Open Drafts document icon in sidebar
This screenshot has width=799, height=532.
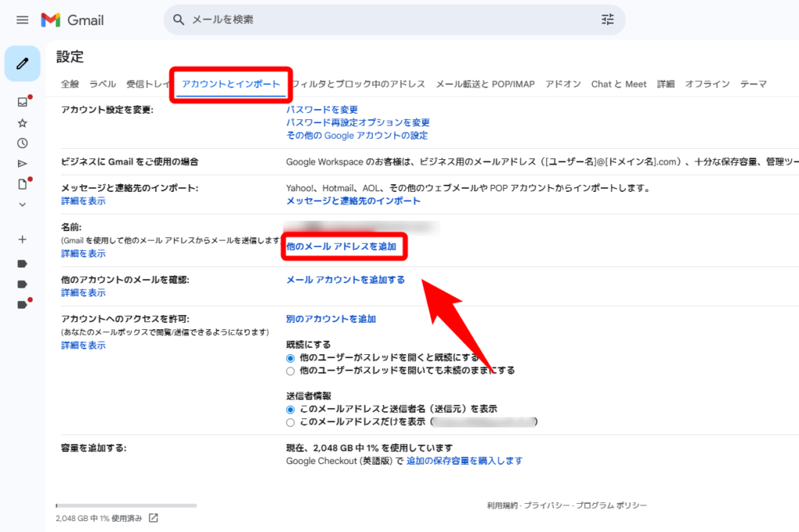click(23, 184)
